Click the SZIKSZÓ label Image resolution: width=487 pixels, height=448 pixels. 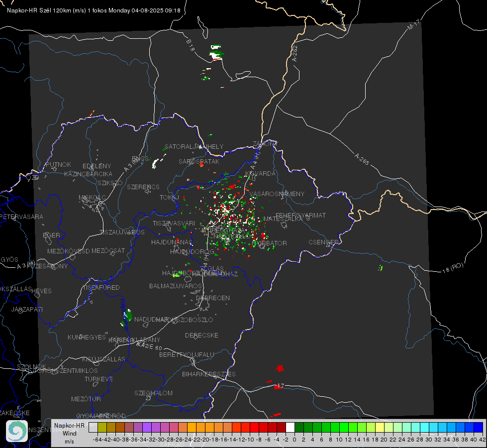(110, 183)
